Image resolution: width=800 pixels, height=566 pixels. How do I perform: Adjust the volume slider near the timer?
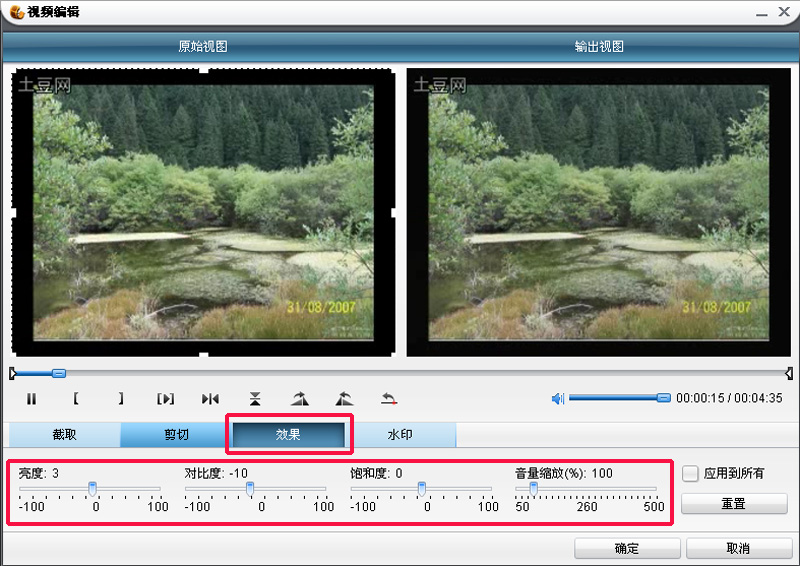point(663,398)
